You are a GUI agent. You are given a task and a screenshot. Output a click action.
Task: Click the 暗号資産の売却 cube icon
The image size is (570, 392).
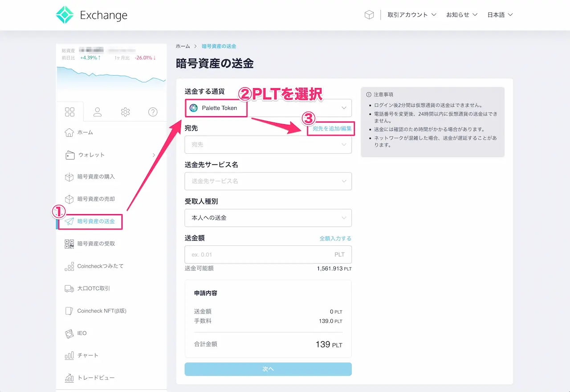coord(69,199)
